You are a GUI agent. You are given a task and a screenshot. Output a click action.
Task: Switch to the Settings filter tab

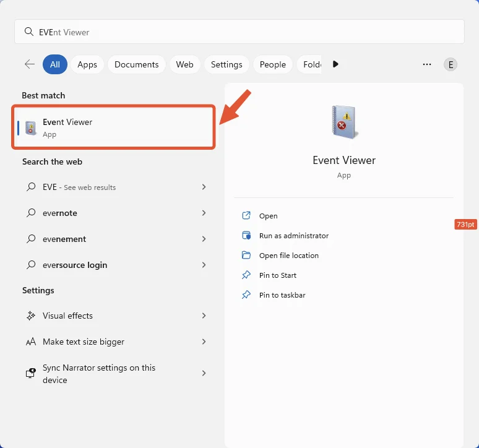coord(227,64)
